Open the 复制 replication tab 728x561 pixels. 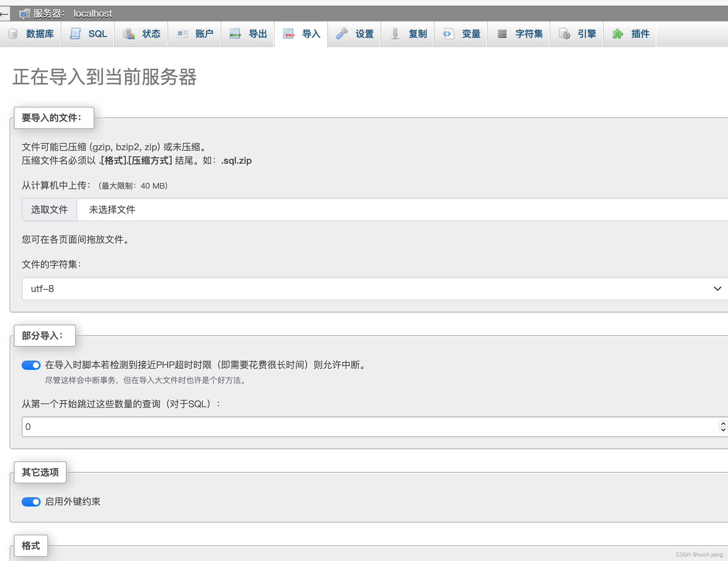click(417, 34)
